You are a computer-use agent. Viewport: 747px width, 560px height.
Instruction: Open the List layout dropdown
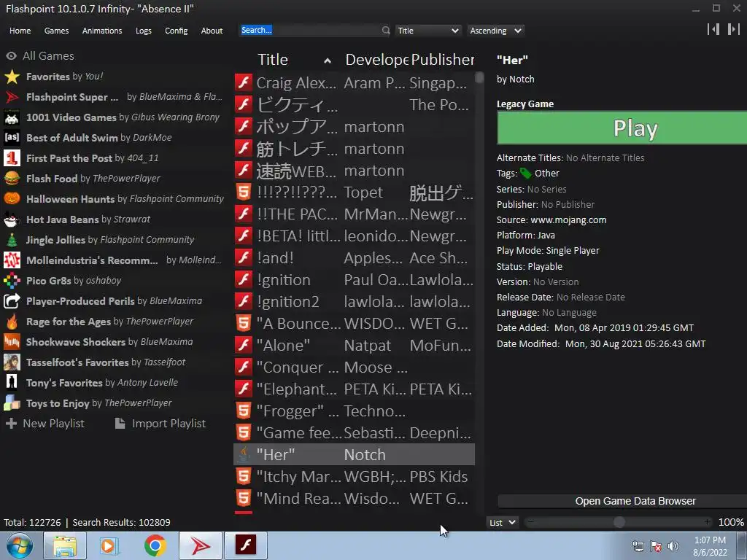coord(502,522)
